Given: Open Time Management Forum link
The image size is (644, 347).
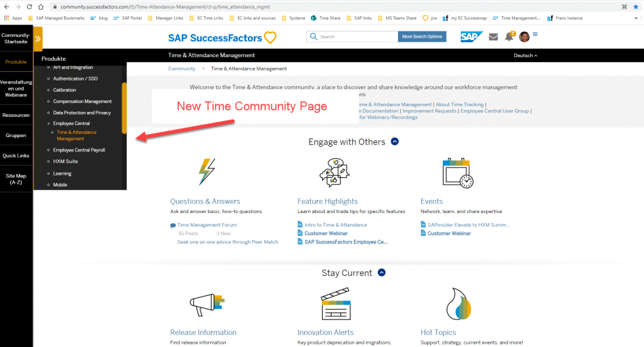Looking at the screenshot, I should (207, 225).
